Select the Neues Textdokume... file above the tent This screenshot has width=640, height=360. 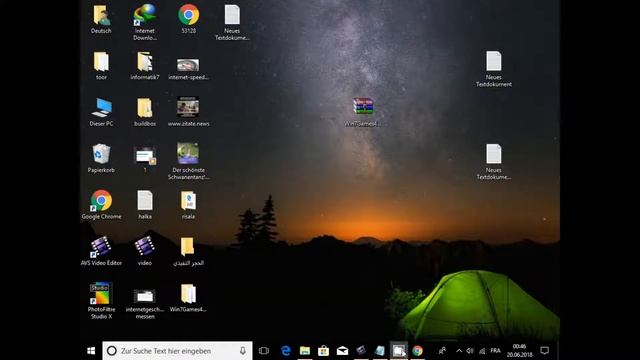point(493,154)
